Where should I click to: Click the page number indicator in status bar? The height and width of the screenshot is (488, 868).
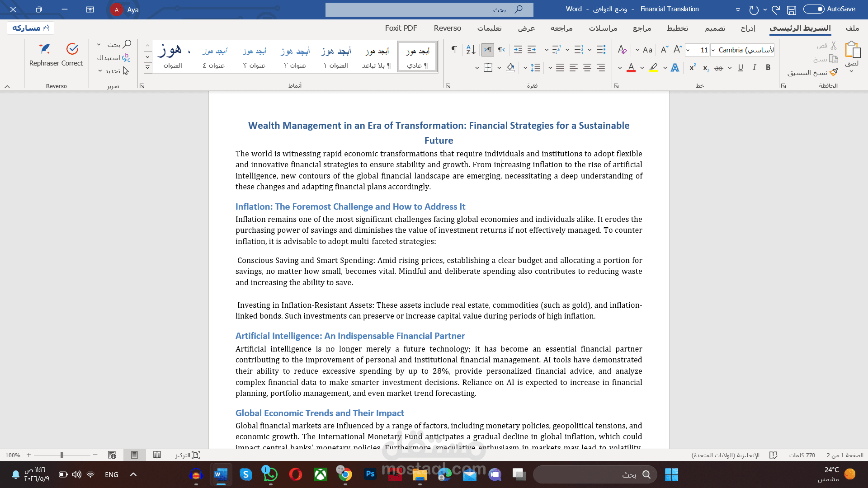pos(845,455)
